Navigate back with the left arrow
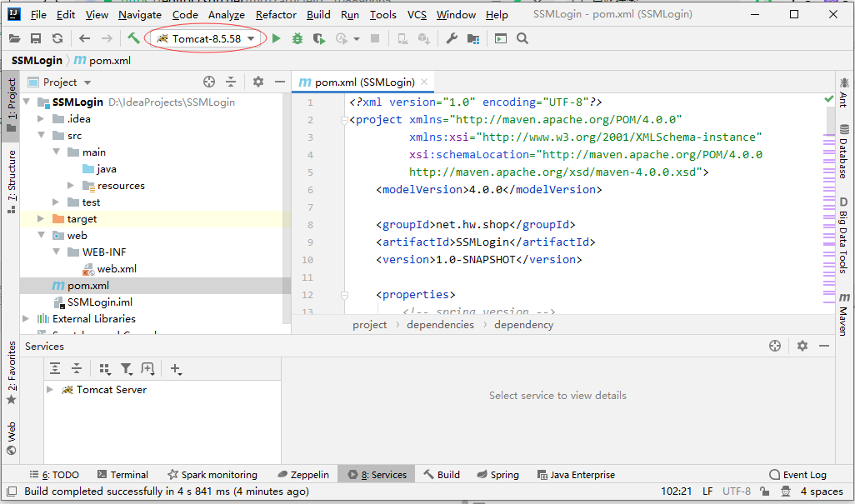 (x=84, y=38)
